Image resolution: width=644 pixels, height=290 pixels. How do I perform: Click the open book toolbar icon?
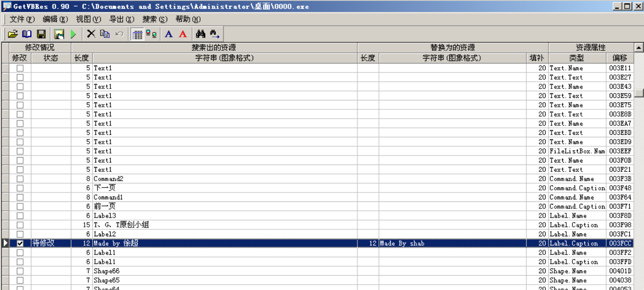coord(27,34)
